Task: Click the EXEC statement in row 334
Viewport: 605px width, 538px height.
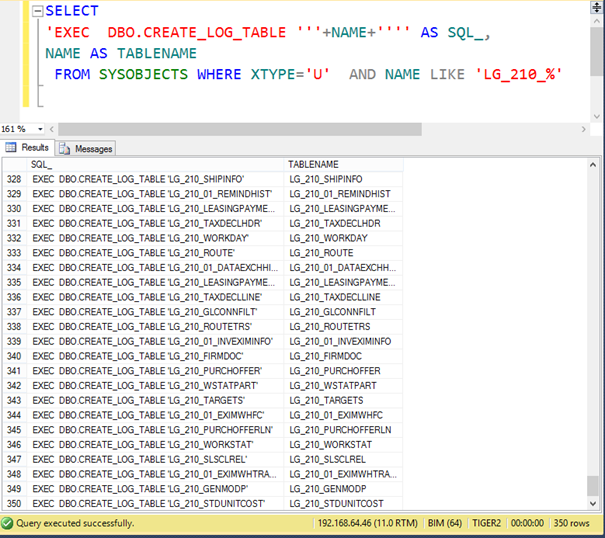Action: point(155,267)
